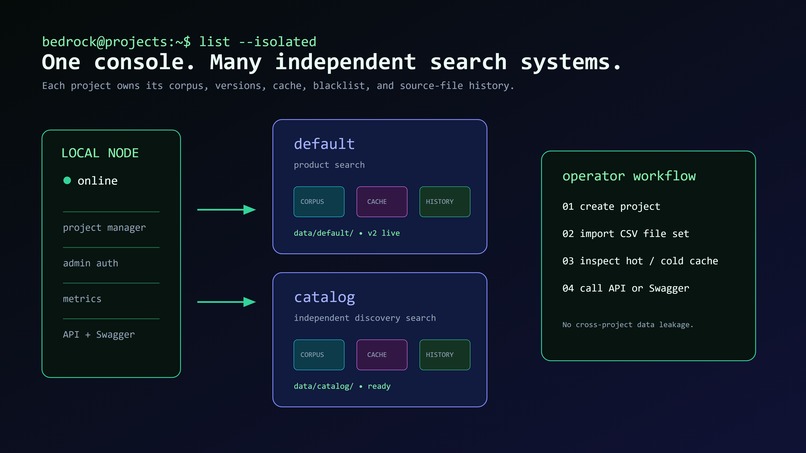Screen dimensions: 806x453
Task: Click the green online status dot
Action: (x=67, y=180)
